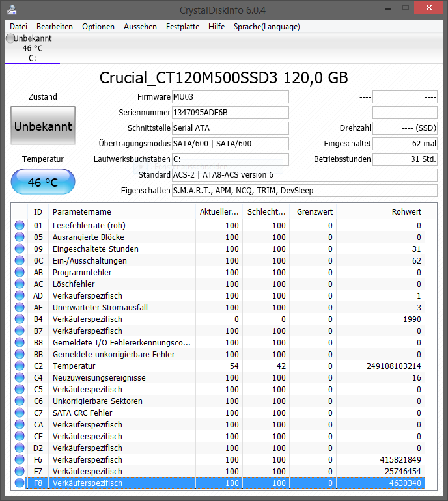The image size is (448, 501).
Task: Click the Betriebsstunden field 31 Std.
Action: coord(405,159)
